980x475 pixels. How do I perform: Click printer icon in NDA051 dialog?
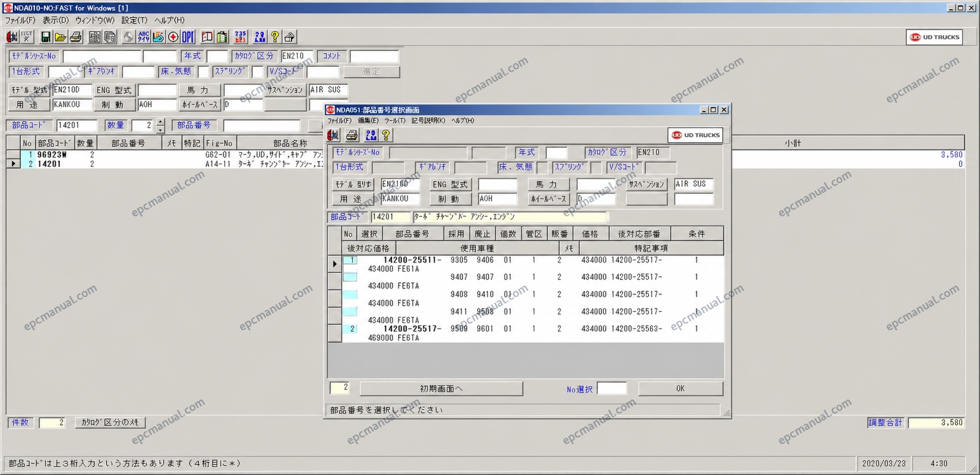coord(352,135)
